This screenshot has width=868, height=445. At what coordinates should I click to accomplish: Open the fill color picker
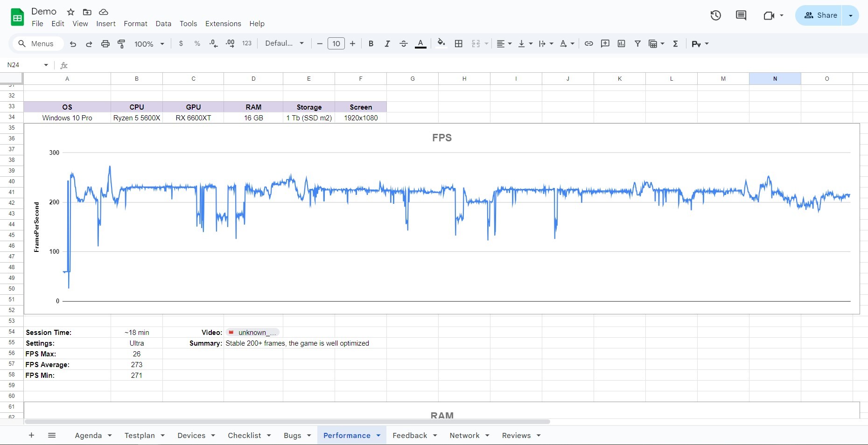pyautogui.click(x=441, y=44)
